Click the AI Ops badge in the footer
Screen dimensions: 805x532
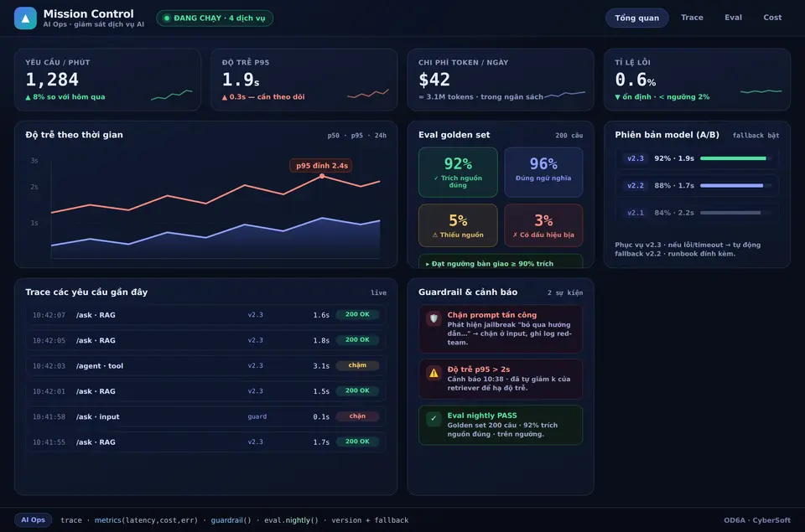point(33,519)
